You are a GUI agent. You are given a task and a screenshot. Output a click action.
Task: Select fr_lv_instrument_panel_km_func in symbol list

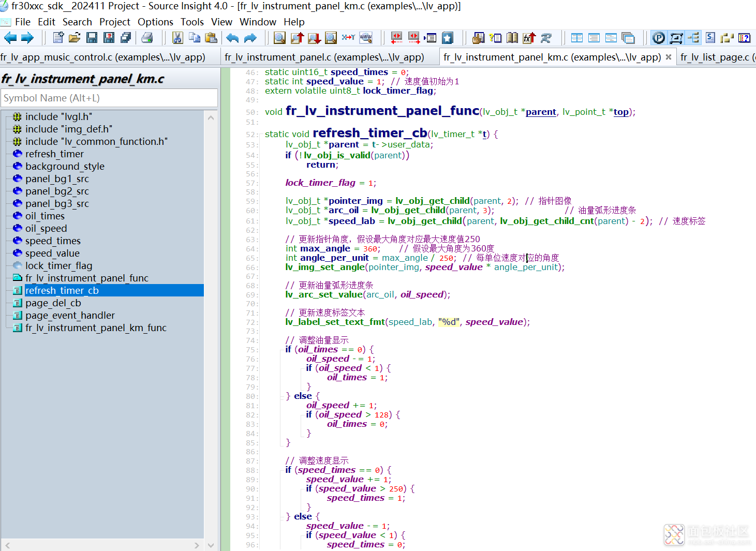96,327
